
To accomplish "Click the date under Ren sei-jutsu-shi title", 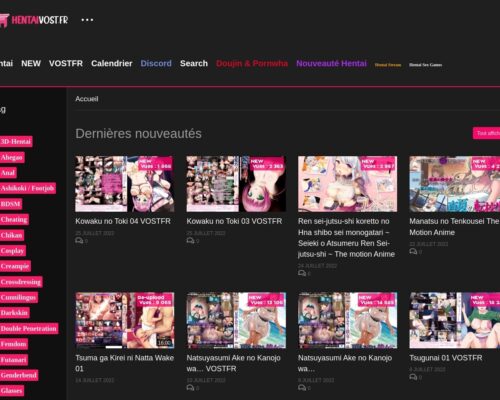I will tap(317, 265).
